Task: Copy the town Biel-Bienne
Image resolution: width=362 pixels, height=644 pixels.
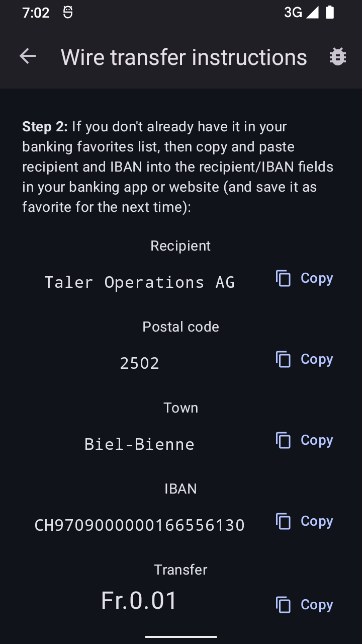Action: click(x=305, y=440)
